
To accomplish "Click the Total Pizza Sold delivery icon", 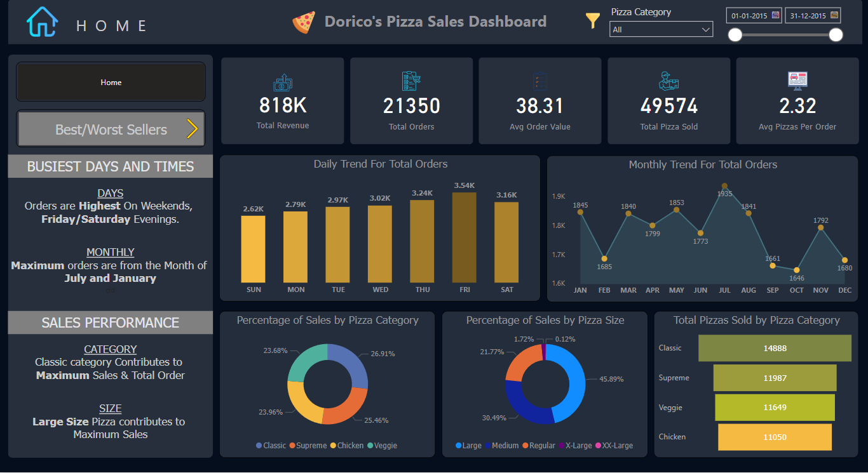I will pos(668,81).
